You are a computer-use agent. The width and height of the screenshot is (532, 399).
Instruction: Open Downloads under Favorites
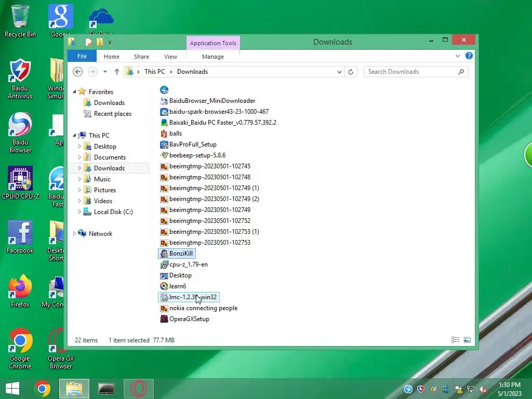tap(104, 102)
